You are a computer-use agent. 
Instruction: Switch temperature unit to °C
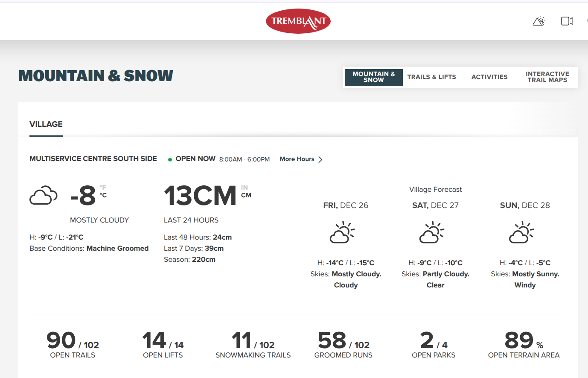point(103,195)
